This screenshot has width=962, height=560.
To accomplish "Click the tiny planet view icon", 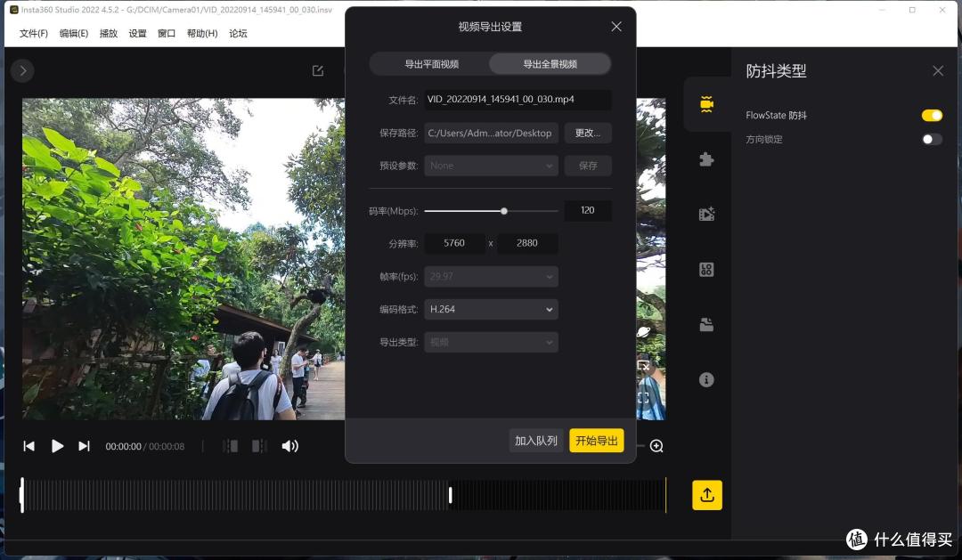I will pos(643,332).
